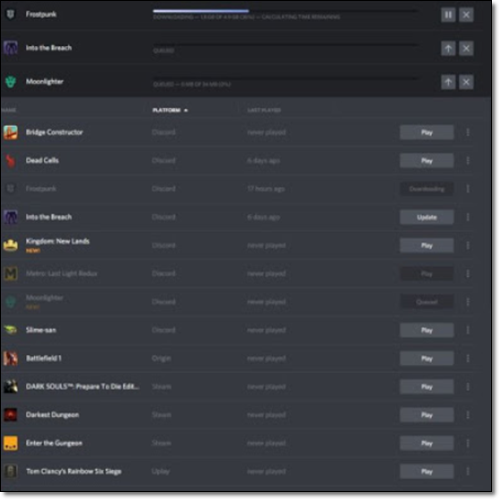This screenshot has height=500, width=500.
Task: Sort library by Last Played column
Action: coord(264,110)
